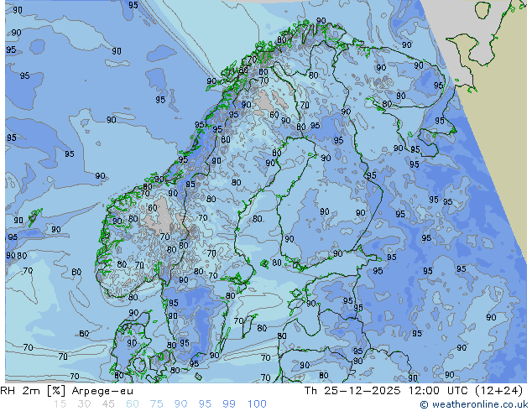
Task: Select legend value 90 in bottom color scale
Action: pyautogui.click(x=181, y=404)
